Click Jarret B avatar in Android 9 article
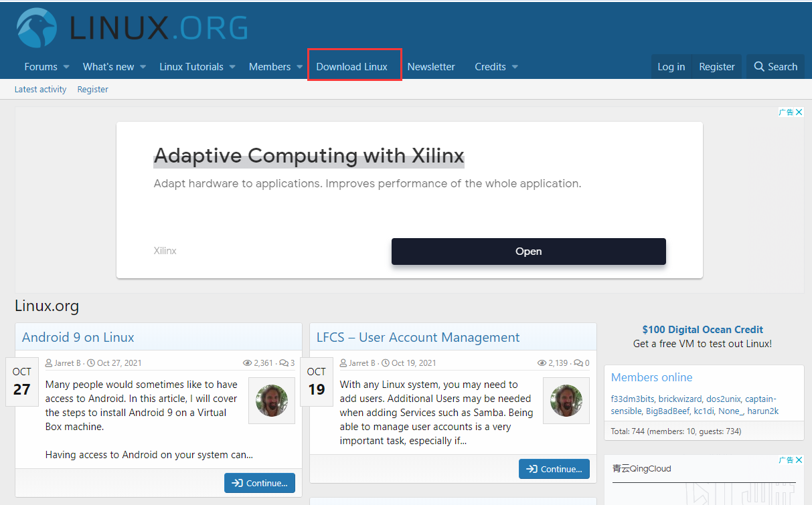The image size is (812, 505). point(272,401)
